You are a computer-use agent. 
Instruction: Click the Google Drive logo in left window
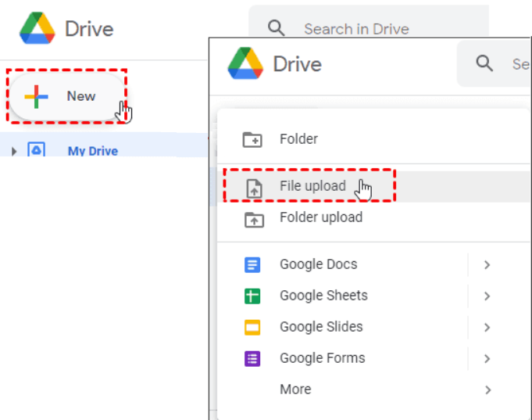tap(37, 28)
